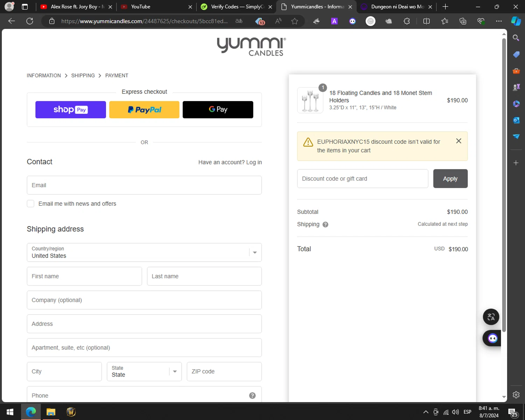Click the Last name field
Screen dimensions: 525x420
click(x=204, y=276)
